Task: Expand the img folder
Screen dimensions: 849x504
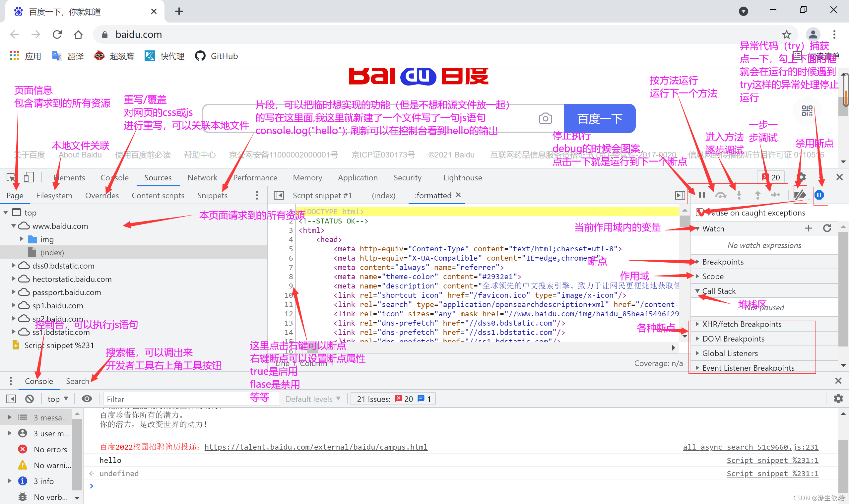Action: (x=22, y=239)
